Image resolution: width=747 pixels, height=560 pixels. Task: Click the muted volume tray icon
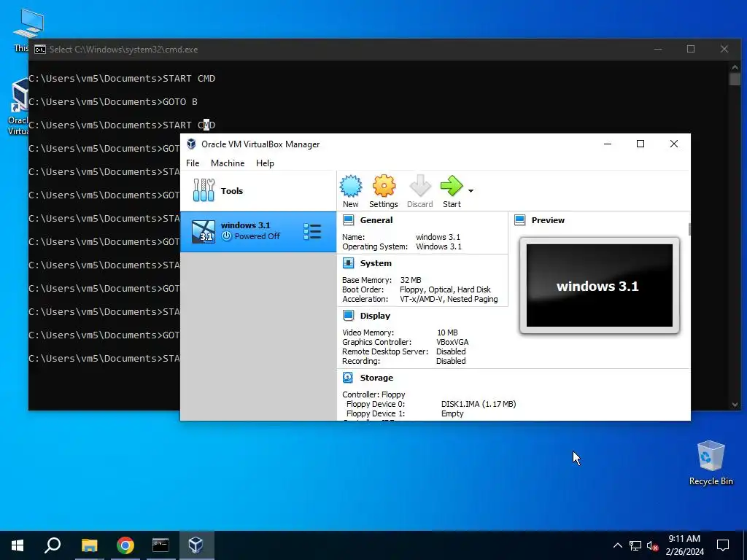tap(653, 545)
